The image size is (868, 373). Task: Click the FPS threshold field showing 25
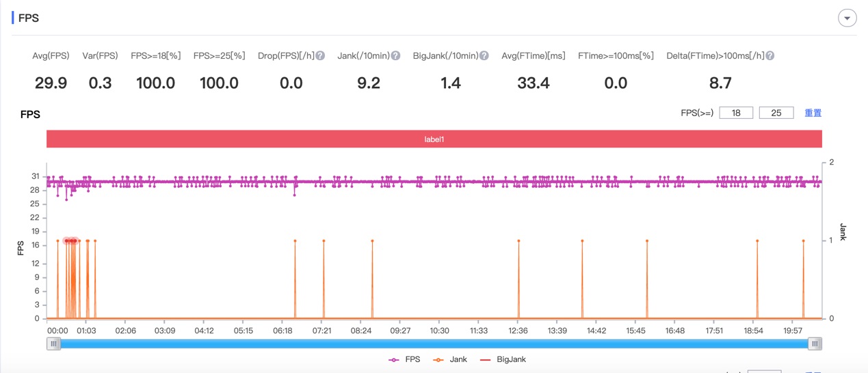point(776,113)
